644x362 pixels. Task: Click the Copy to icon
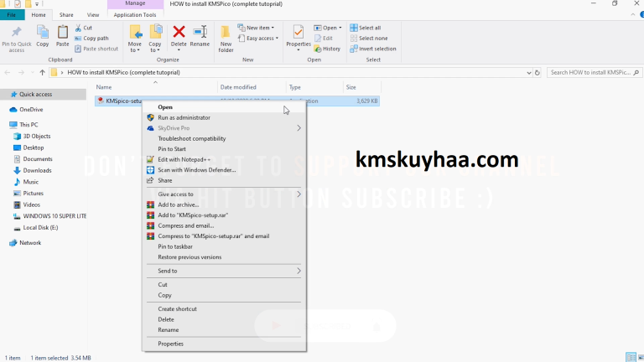(x=155, y=32)
